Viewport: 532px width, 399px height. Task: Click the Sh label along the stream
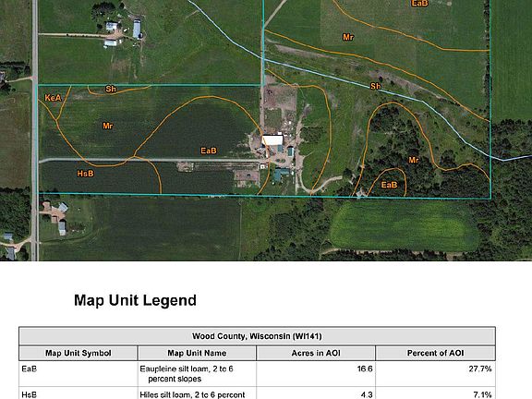pyautogui.click(x=375, y=86)
